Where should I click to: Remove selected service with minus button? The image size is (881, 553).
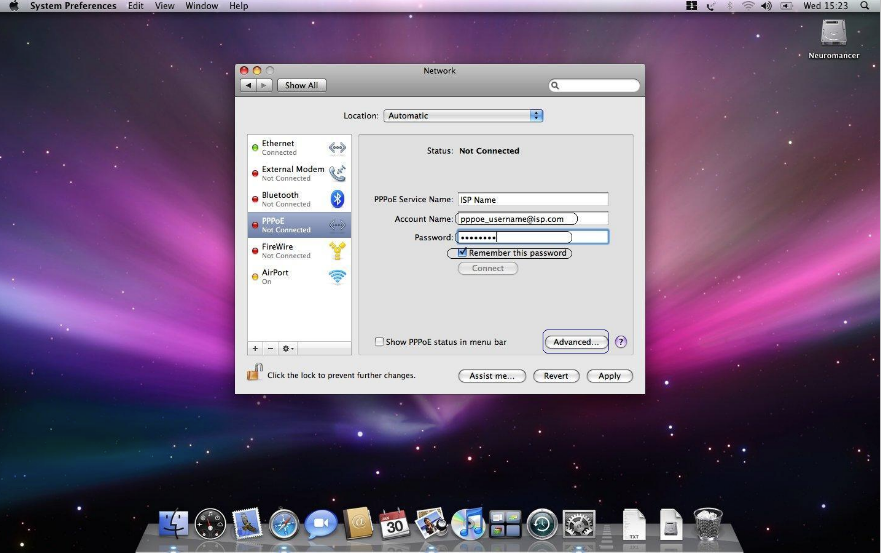pos(270,348)
